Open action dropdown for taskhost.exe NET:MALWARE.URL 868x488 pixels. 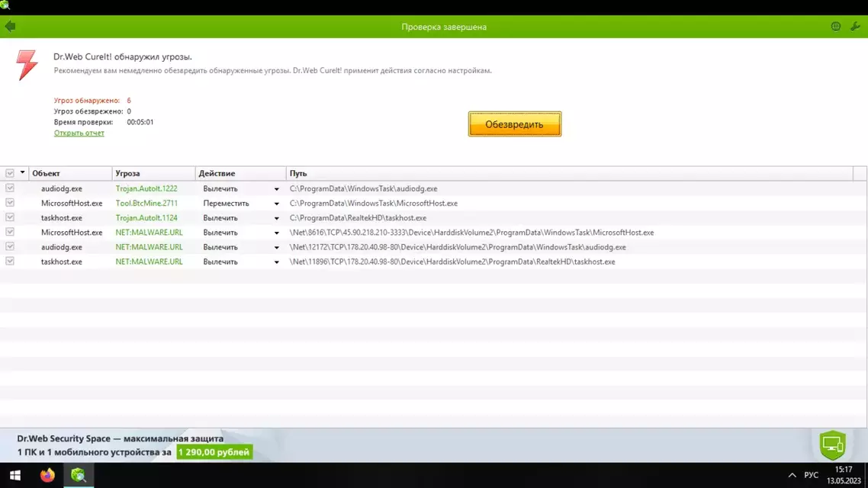[276, 262]
